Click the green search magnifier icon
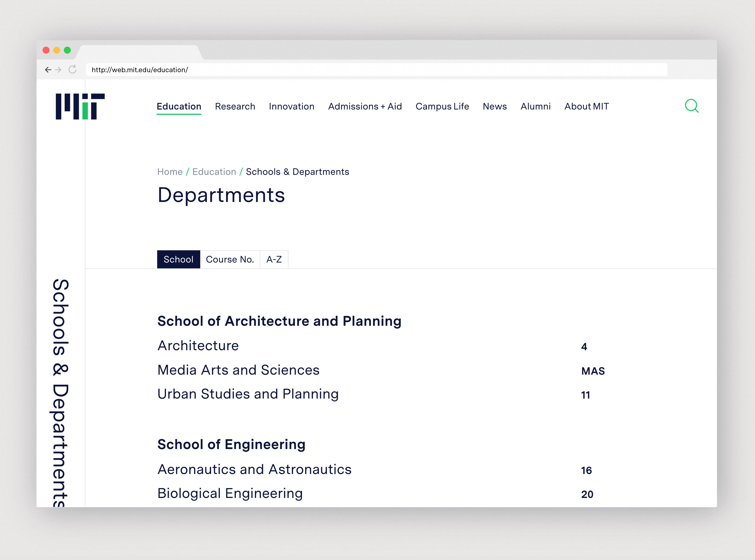The image size is (755, 560). pos(691,106)
